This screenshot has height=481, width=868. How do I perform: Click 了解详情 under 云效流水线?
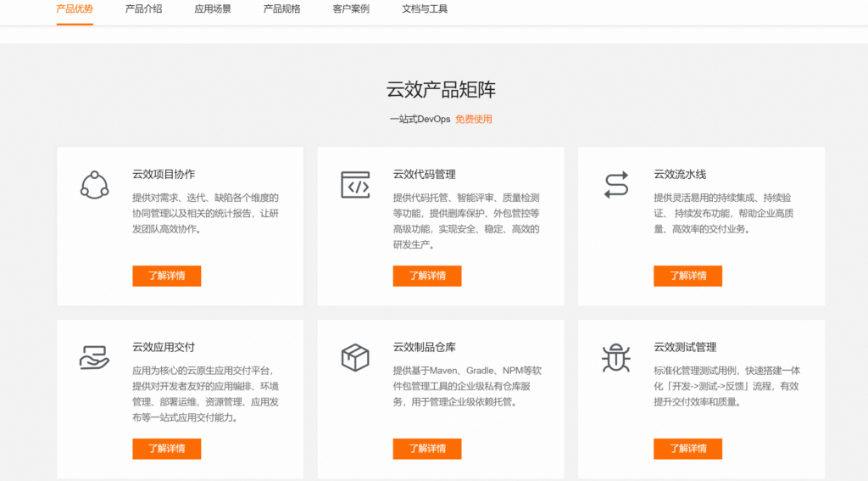click(x=688, y=276)
